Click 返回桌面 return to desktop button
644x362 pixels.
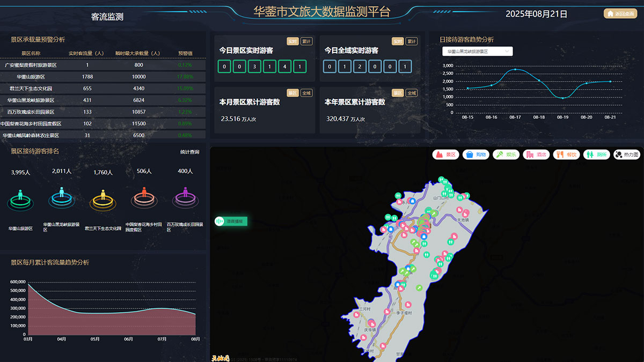[620, 14]
